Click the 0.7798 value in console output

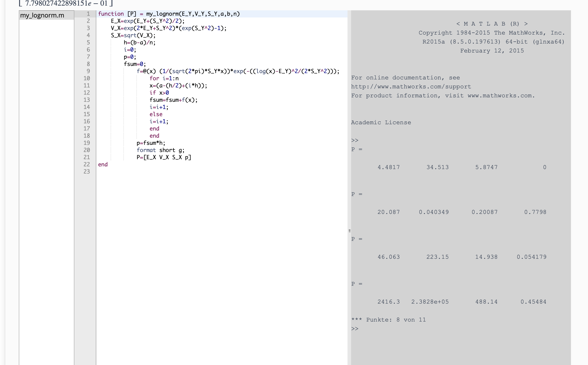535,212
